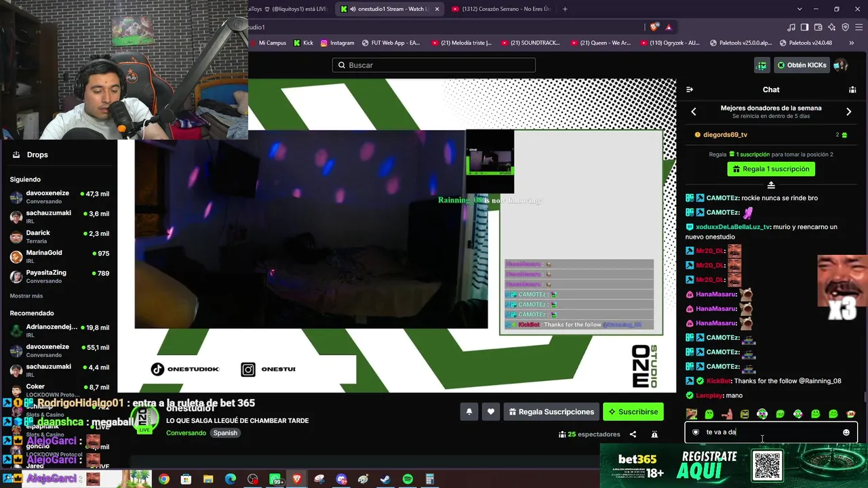868x488 pixels.
Task: Open Brave Leo AI sparkle icon
Action: (832, 27)
